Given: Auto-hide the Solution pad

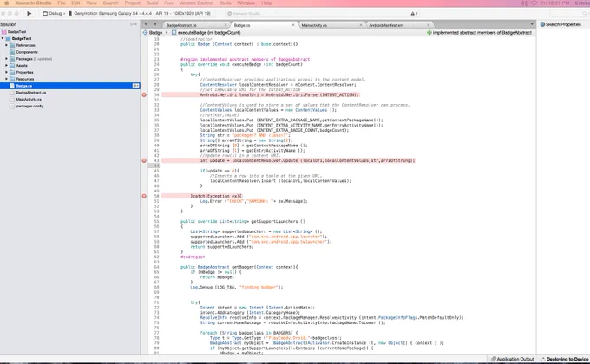Looking at the screenshot, I should [x=132, y=24].
